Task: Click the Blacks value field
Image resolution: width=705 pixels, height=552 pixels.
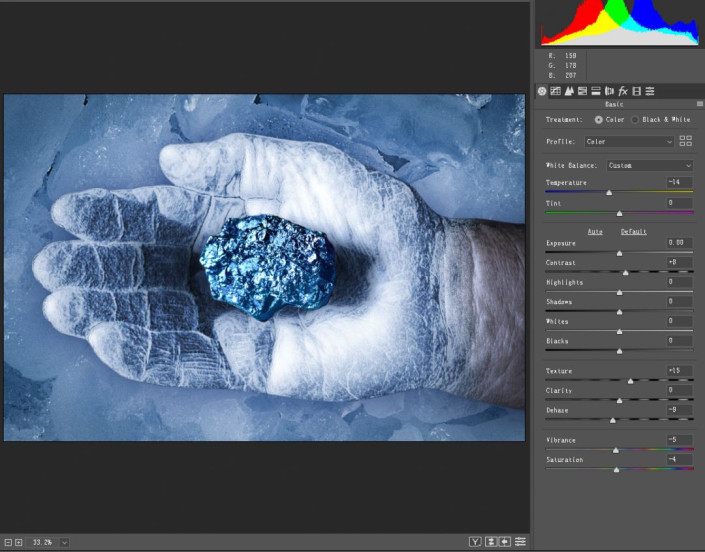Action: click(679, 340)
